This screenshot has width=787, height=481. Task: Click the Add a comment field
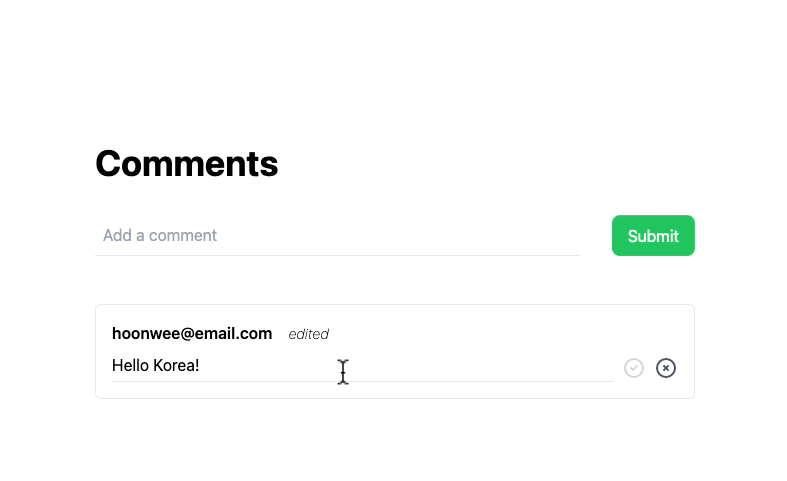(x=337, y=236)
